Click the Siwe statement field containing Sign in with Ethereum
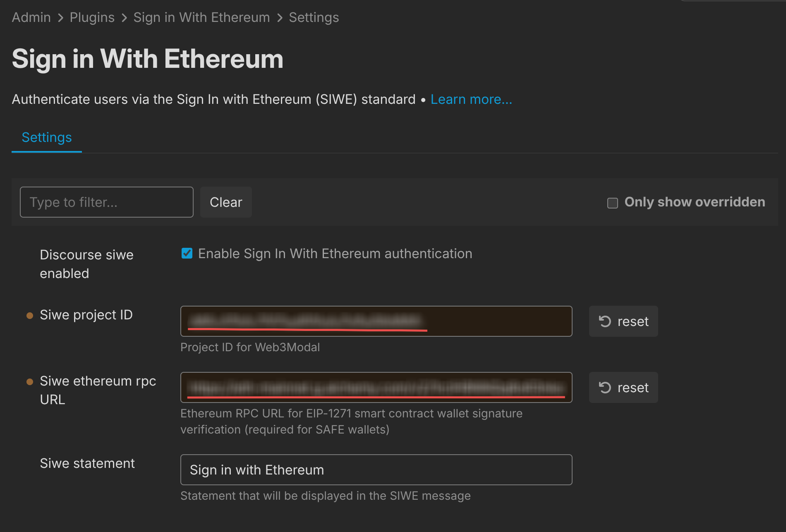The height and width of the screenshot is (532, 786). 376,470
